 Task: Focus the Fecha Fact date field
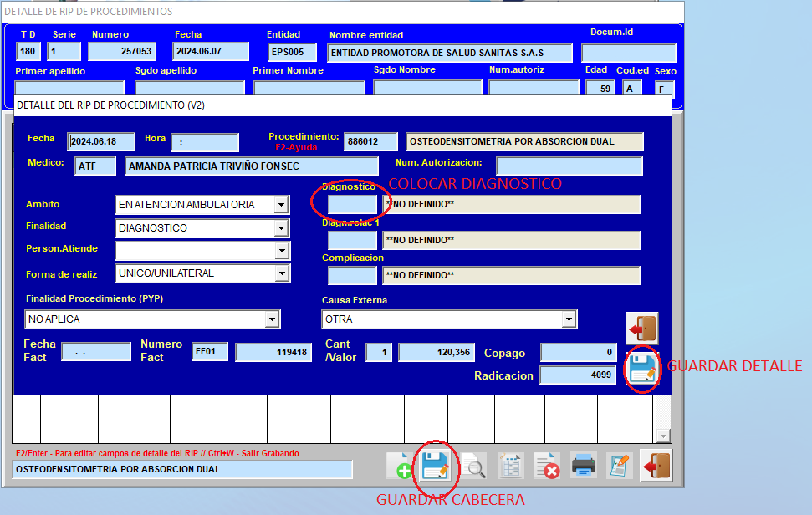point(96,352)
